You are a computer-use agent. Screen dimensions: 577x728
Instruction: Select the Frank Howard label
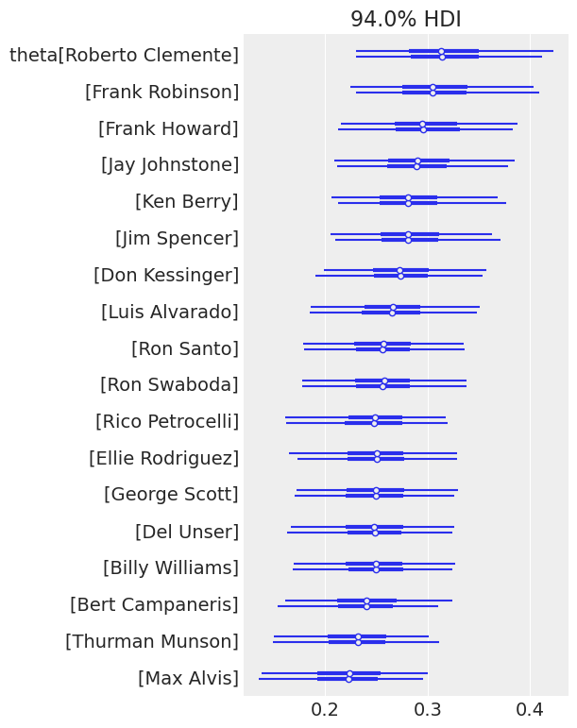click(168, 128)
